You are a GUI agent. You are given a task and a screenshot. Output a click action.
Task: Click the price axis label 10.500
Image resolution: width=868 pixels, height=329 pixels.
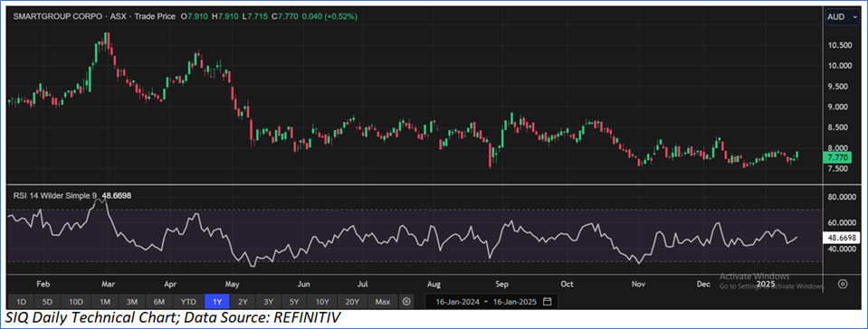(x=840, y=45)
